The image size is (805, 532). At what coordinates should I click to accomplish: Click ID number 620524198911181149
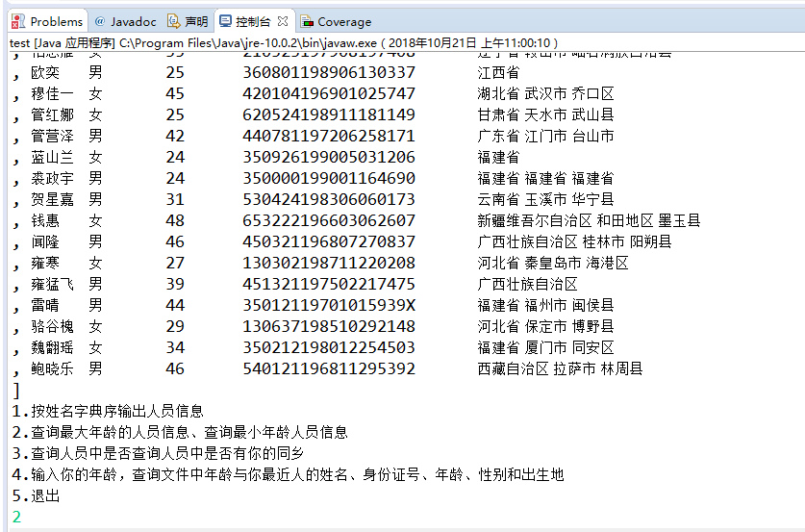tap(329, 114)
